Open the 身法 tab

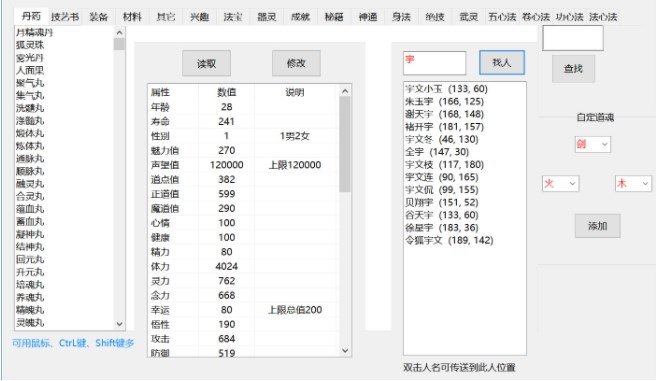pos(401,17)
